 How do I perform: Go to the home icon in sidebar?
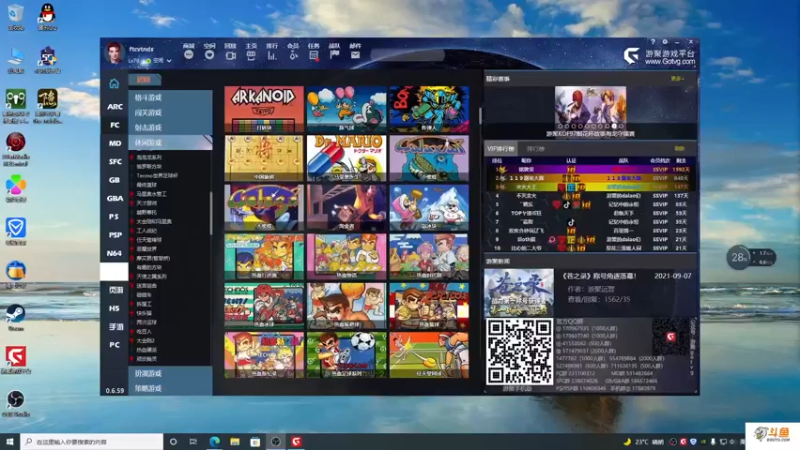pos(114,83)
